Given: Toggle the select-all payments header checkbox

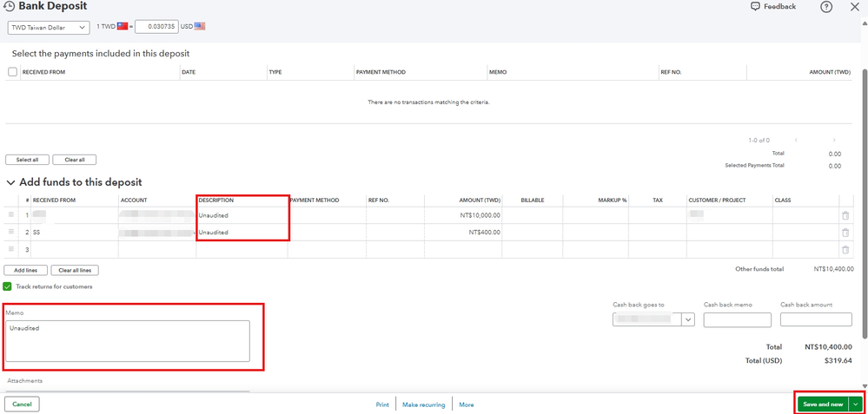Looking at the screenshot, I should pyautogui.click(x=13, y=72).
